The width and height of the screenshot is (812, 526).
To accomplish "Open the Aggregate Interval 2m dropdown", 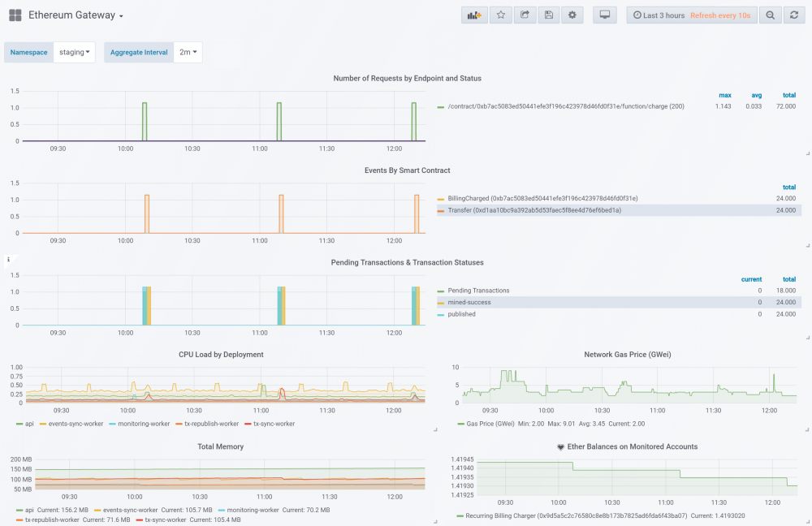I will point(188,52).
